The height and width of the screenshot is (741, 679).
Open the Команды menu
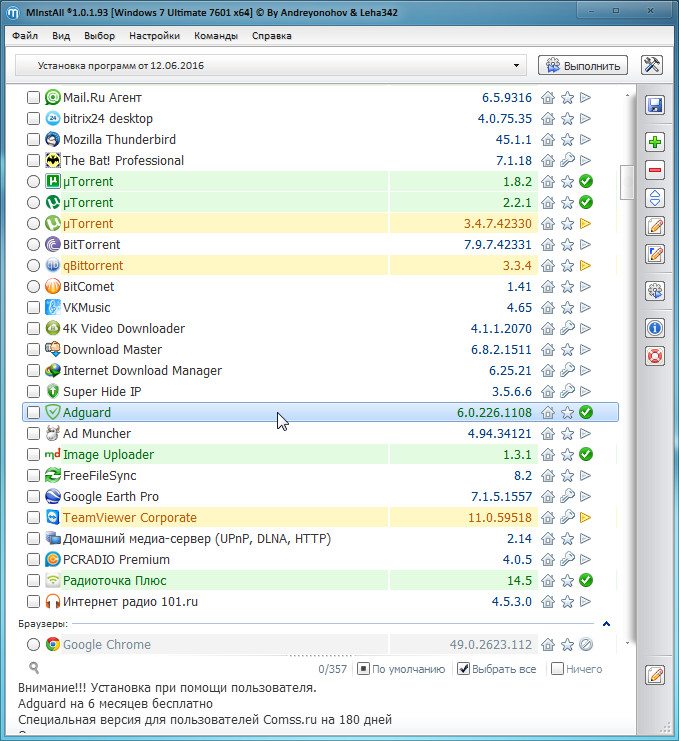pyautogui.click(x=216, y=36)
